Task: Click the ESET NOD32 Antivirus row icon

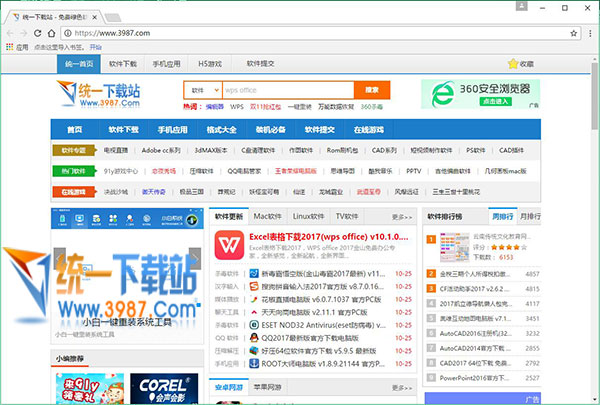Action: tap(254, 325)
